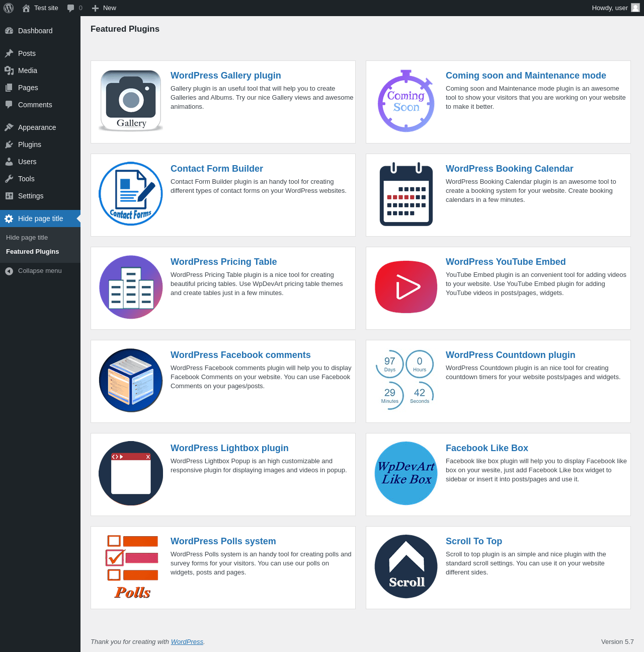The width and height of the screenshot is (644, 652).
Task: Click the Comments speech bubble sidebar icon
Action: pos(9,105)
